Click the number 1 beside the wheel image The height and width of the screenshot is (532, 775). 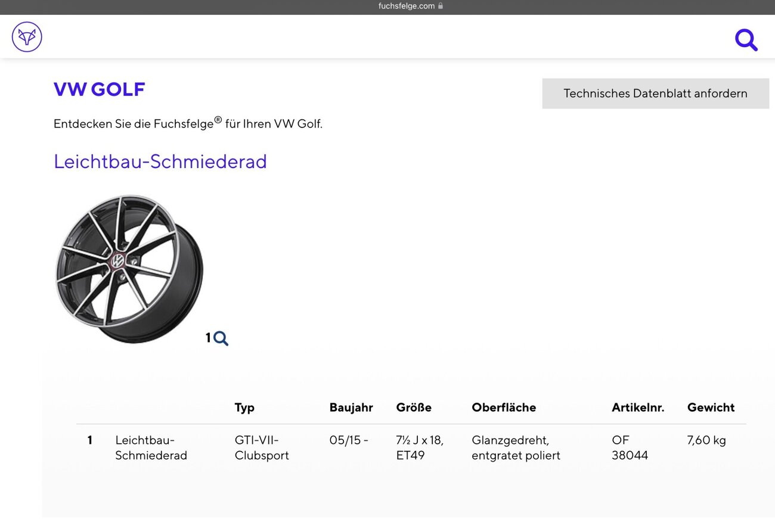208,338
